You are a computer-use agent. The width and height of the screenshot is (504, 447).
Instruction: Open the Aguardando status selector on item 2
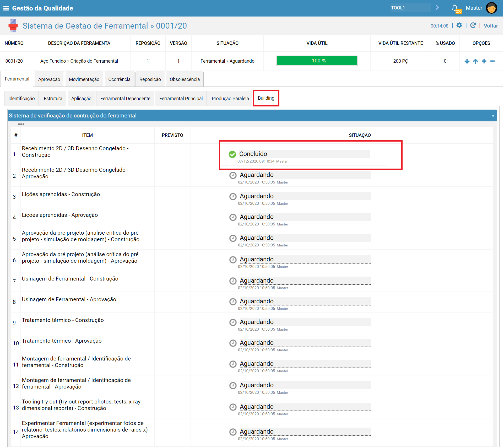[x=305, y=175]
